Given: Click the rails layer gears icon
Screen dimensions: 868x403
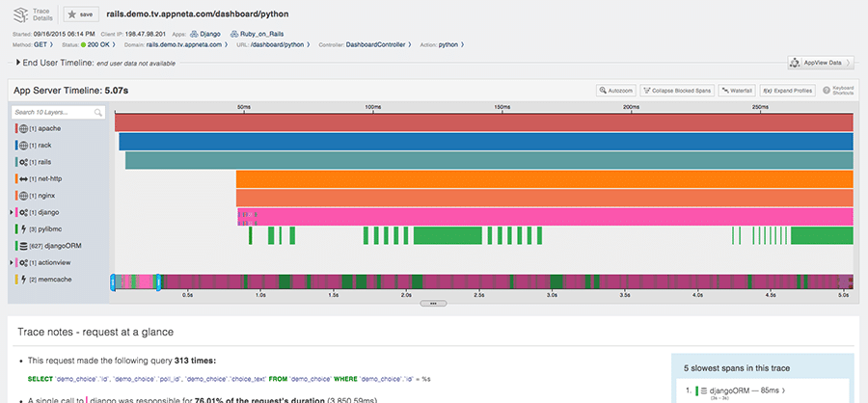Looking at the screenshot, I should point(24,162).
